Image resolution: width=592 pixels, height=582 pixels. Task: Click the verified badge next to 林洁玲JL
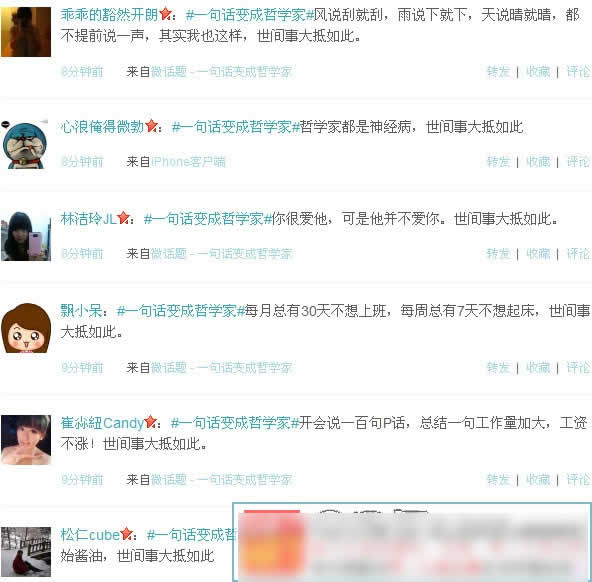tap(123, 218)
